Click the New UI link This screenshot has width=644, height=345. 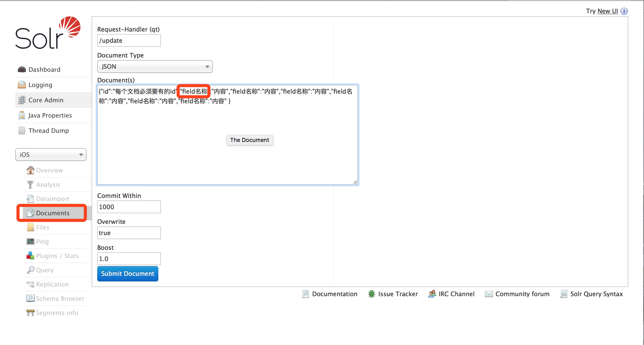pyautogui.click(x=608, y=11)
